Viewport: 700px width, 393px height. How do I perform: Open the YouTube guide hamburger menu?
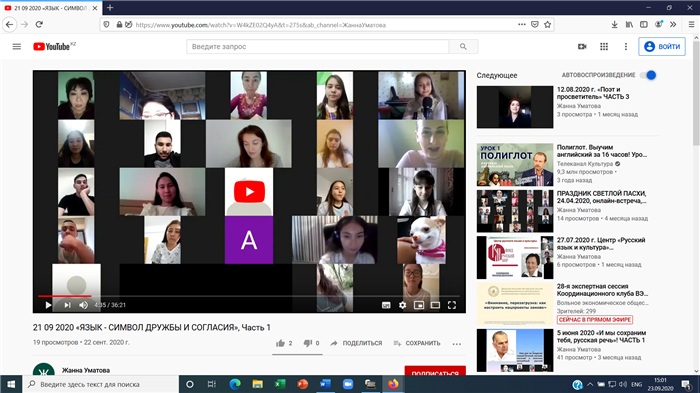17,46
